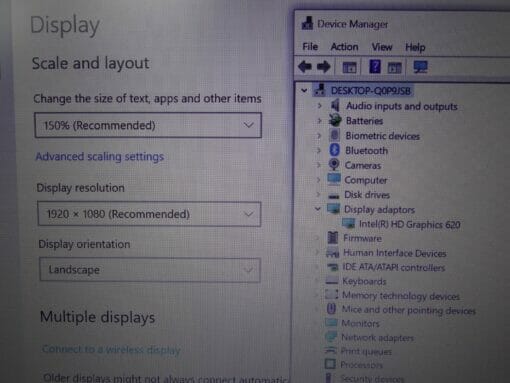Click the Batteries category icon
This screenshot has height=383, width=510.
pos(335,120)
